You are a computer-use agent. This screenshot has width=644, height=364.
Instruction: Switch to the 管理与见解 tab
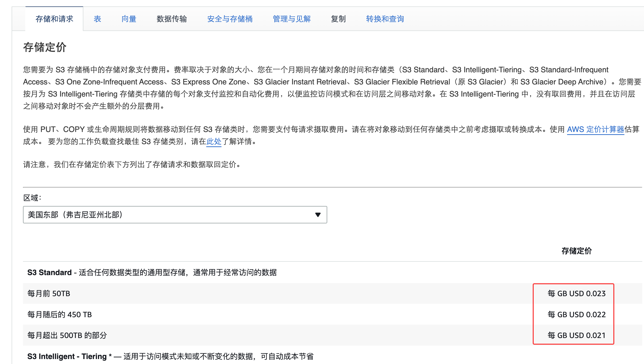coord(292,19)
